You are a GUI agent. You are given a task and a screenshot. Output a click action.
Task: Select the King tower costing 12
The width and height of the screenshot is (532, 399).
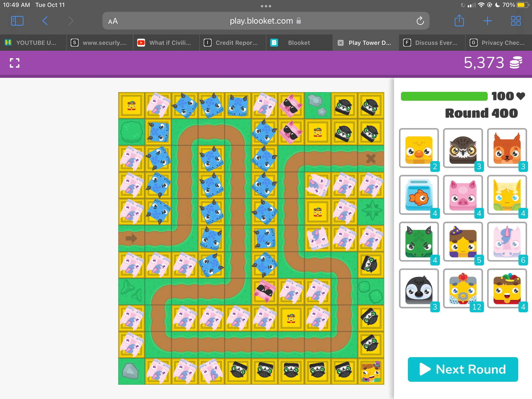coord(463,289)
